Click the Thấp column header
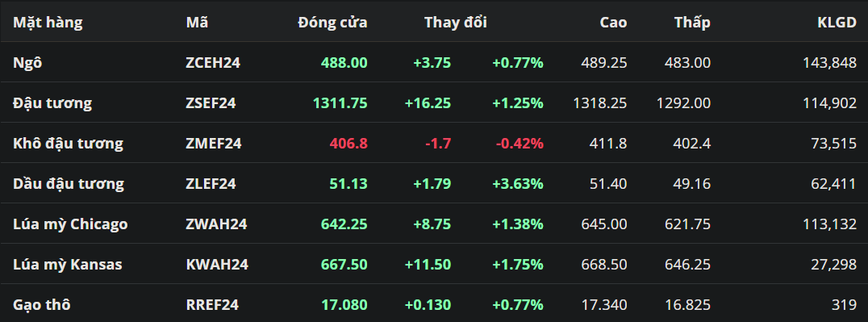Screen dimensions: 868x322 692,23
